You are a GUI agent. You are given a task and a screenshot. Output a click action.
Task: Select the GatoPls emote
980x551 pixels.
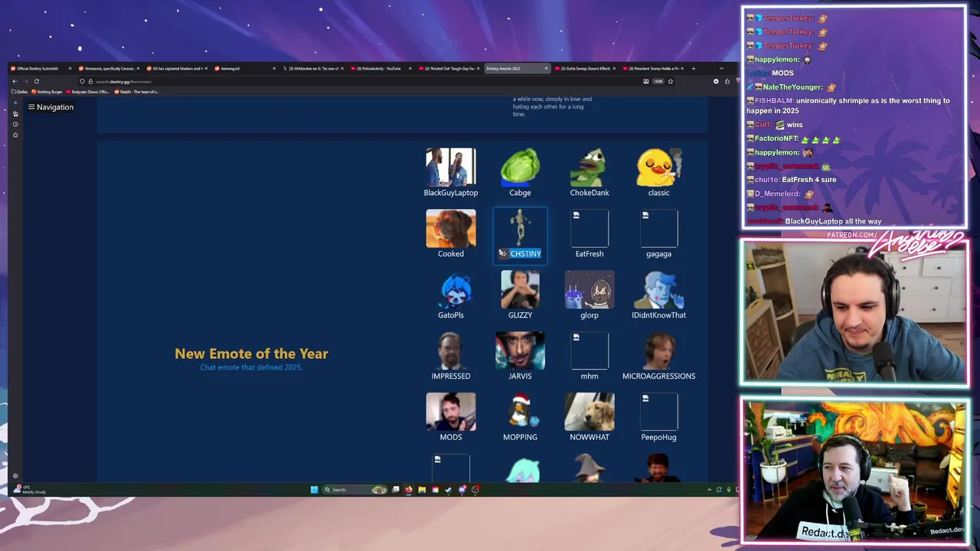pyautogui.click(x=451, y=295)
